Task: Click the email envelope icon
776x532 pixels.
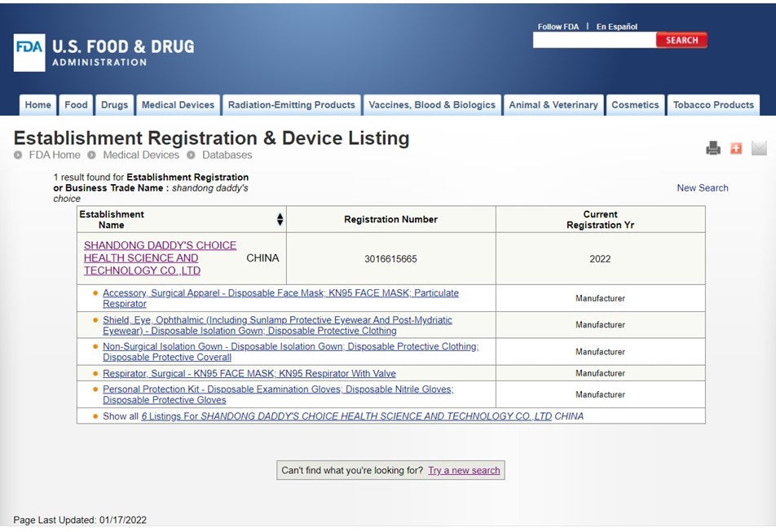Action: pyautogui.click(x=759, y=148)
